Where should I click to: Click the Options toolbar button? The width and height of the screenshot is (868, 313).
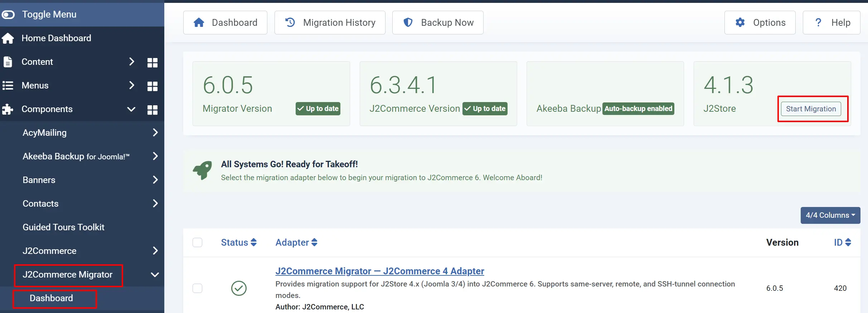(x=760, y=23)
